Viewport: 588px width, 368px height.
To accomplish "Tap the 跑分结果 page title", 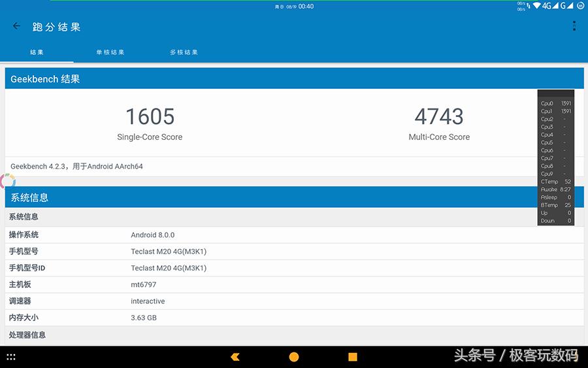I will [x=56, y=27].
